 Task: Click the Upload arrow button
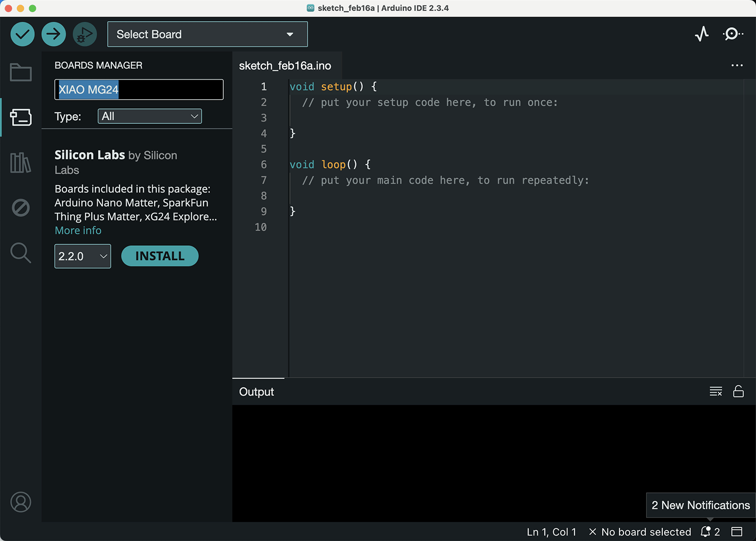click(x=53, y=34)
